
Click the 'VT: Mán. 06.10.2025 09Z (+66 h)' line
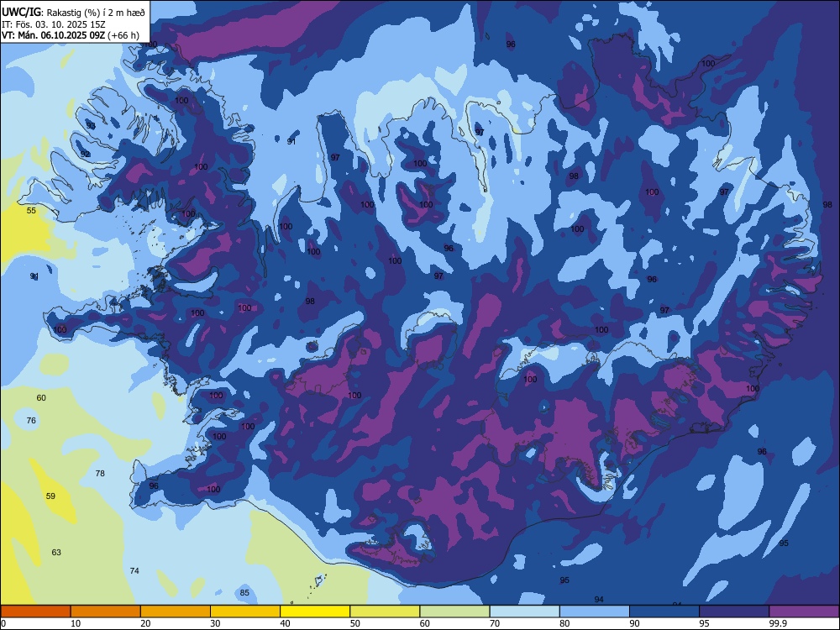[x=71, y=35]
